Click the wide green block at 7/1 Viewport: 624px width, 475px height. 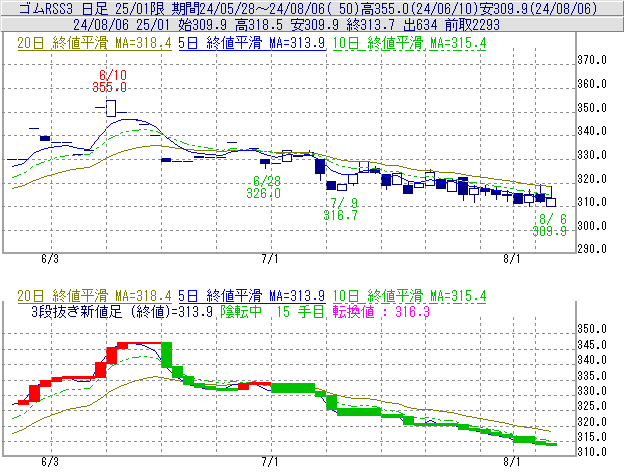pos(293,387)
